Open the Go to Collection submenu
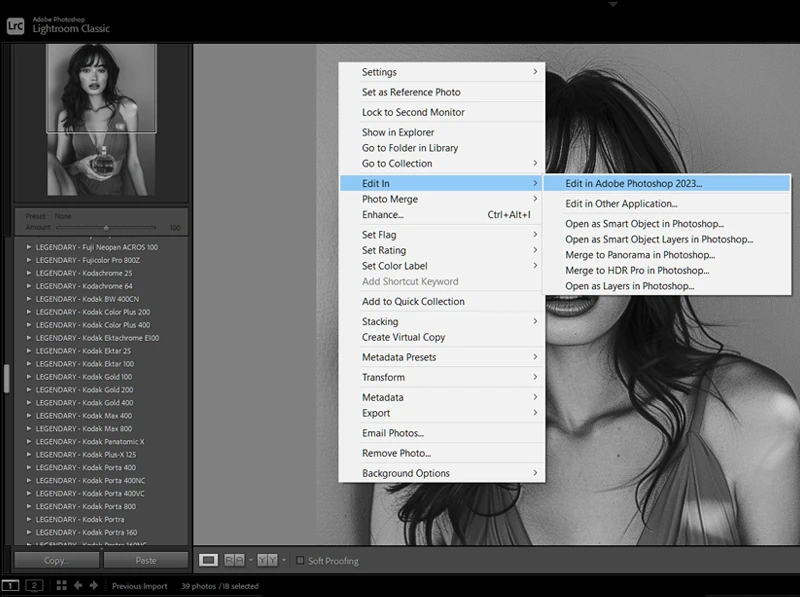Viewport: 800px width, 597px height. [x=442, y=163]
